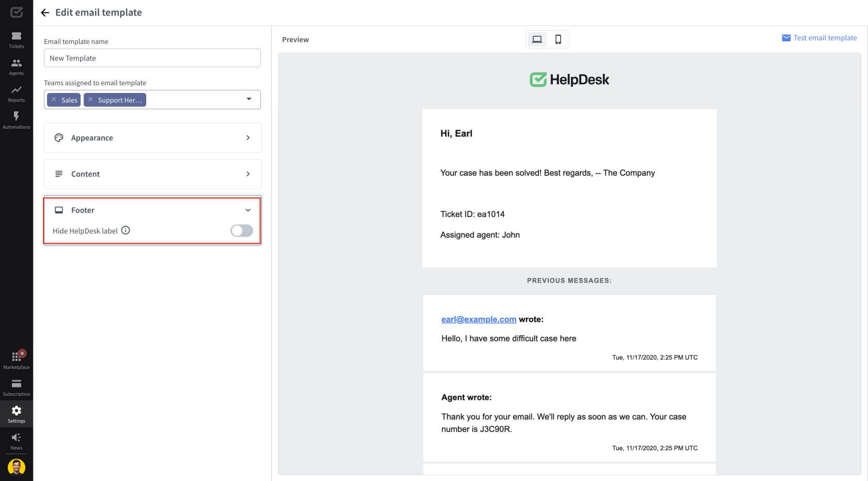Viewport: 868px width, 481px height.
Task: Open the Marketplace section
Action: [17, 361]
